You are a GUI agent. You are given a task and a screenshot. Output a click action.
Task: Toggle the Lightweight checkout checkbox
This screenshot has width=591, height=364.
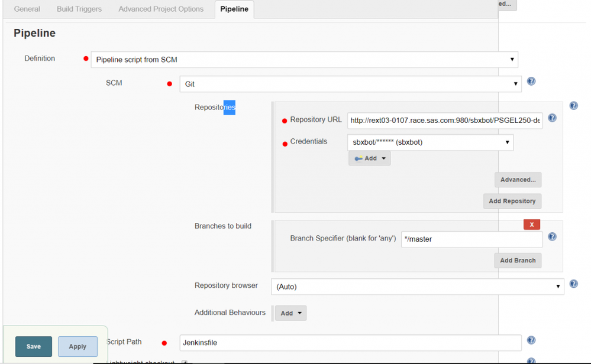(x=185, y=362)
